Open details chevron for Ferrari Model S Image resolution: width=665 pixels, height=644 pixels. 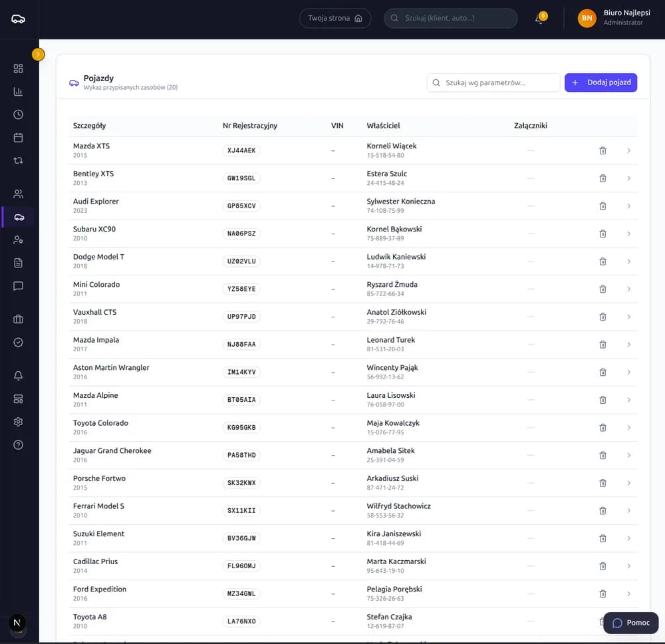(x=628, y=511)
